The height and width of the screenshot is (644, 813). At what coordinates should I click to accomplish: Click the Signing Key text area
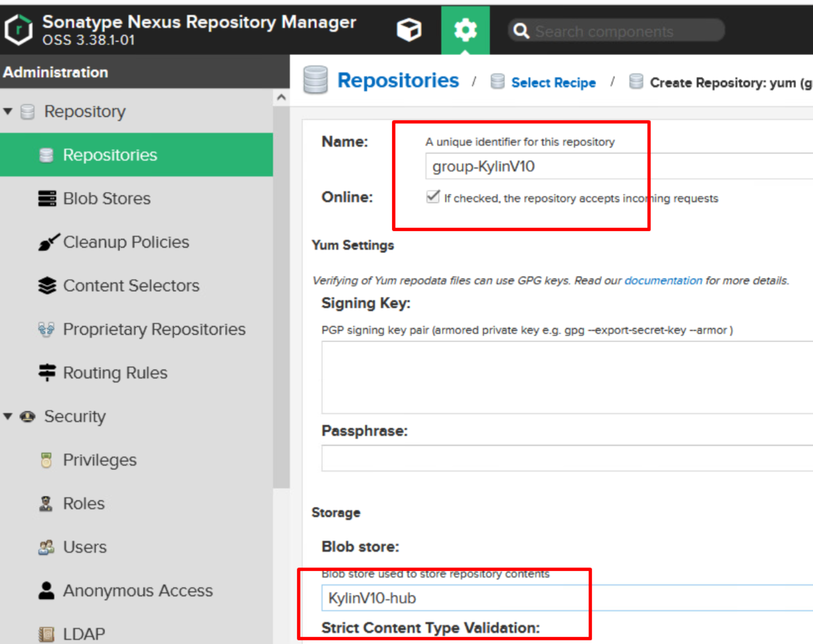567,378
